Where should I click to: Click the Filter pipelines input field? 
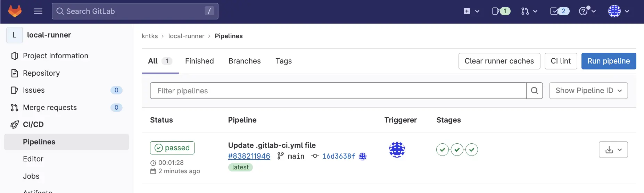coord(338,91)
